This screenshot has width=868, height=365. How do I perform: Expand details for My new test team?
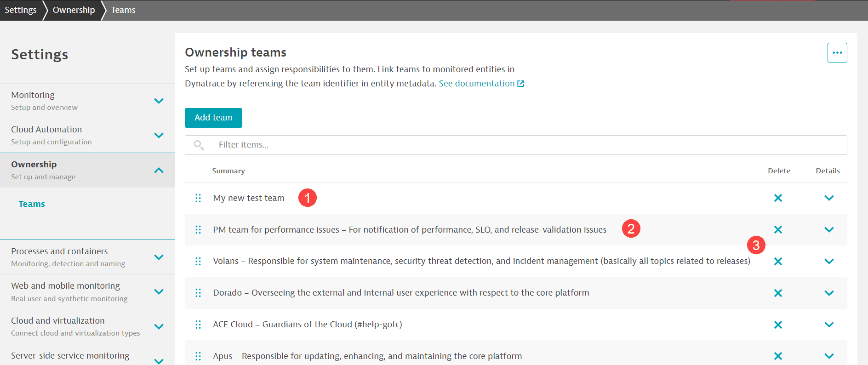[828, 198]
